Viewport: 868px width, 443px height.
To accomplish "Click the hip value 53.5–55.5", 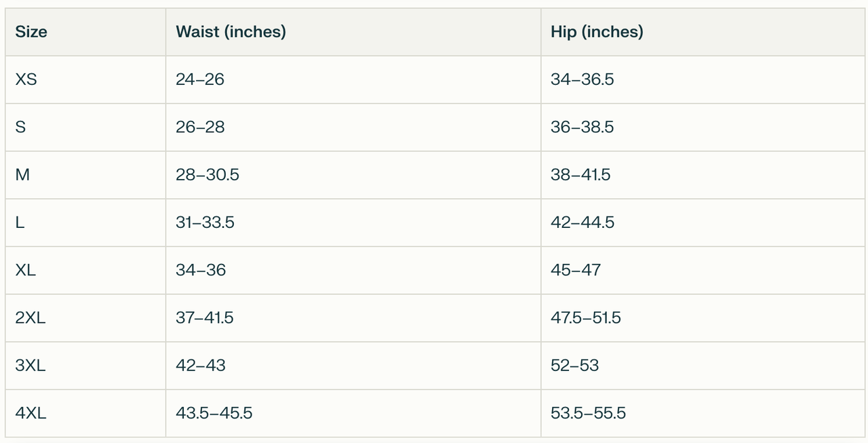I will click(588, 413).
